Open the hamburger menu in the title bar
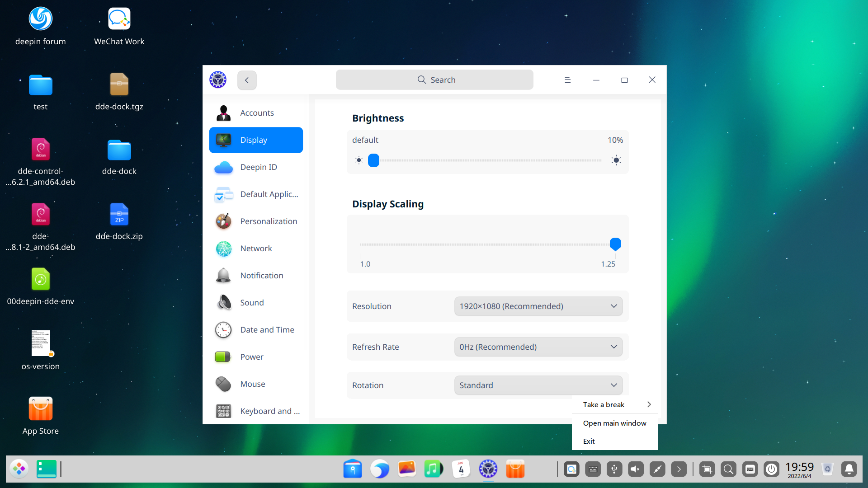This screenshot has height=488, width=868. coord(567,80)
